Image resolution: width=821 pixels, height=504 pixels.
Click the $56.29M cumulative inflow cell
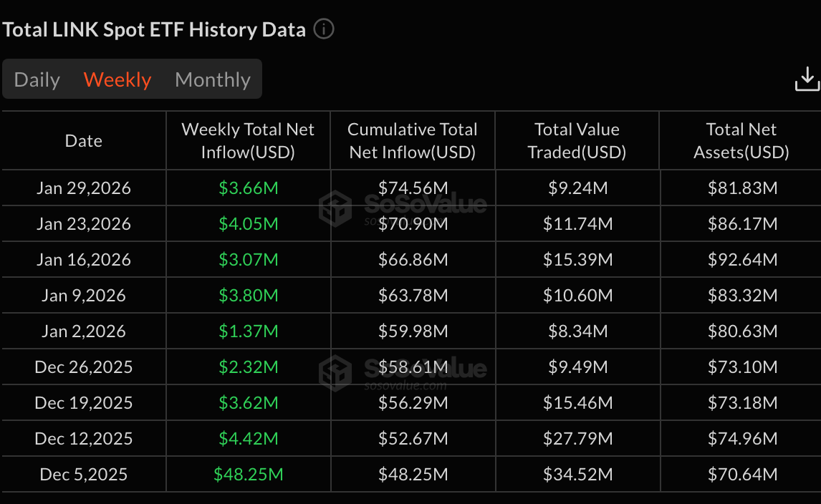(x=413, y=403)
